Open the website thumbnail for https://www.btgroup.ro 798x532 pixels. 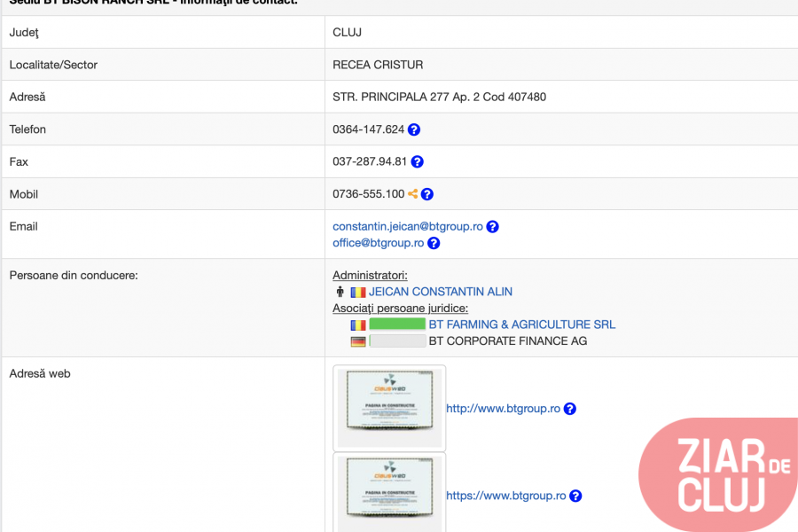[x=389, y=493]
